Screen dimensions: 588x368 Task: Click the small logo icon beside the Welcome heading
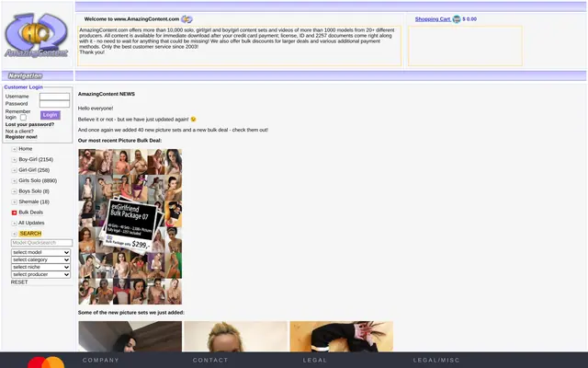click(187, 19)
